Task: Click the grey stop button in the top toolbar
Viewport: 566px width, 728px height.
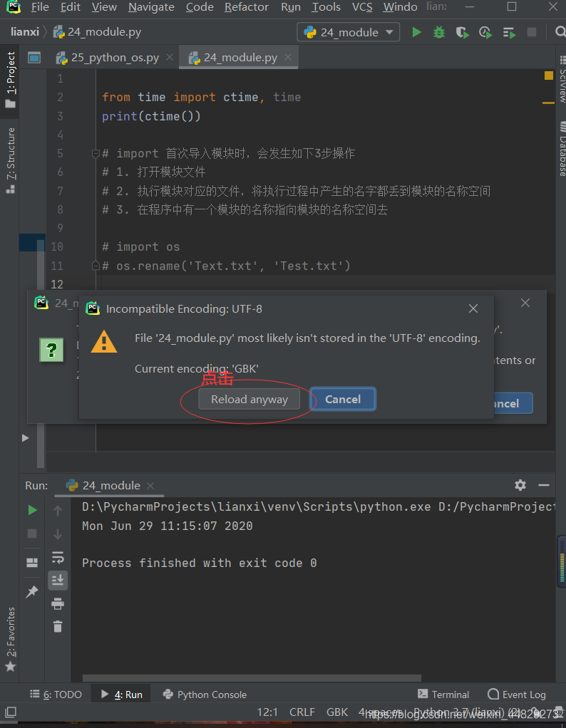Action: click(x=532, y=32)
